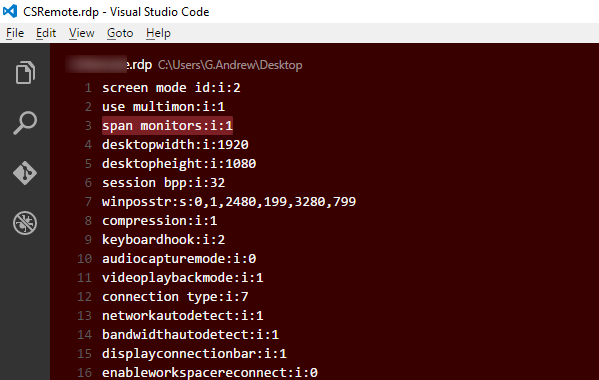Open the Git source control icon
The width and height of the screenshot is (599, 380).
click(x=25, y=173)
